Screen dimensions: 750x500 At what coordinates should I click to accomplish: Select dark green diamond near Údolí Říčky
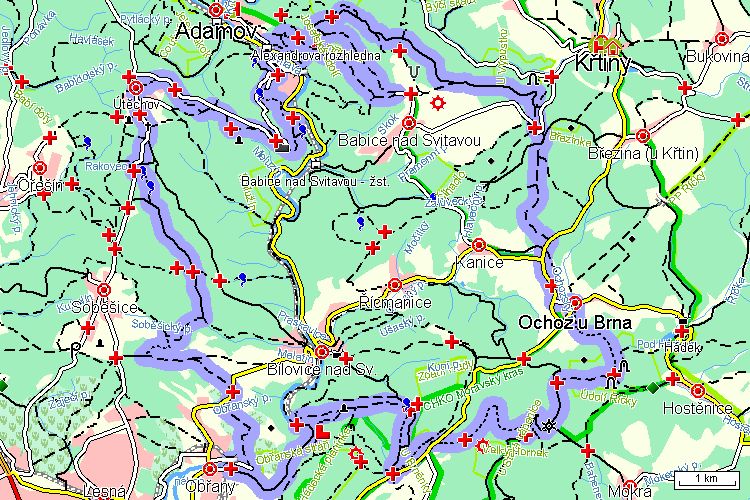[x=654, y=388]
